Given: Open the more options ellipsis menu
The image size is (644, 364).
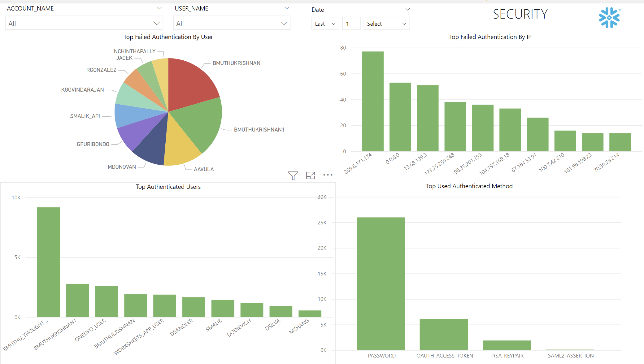Looking at the screenshot, I should pos(328,175).
